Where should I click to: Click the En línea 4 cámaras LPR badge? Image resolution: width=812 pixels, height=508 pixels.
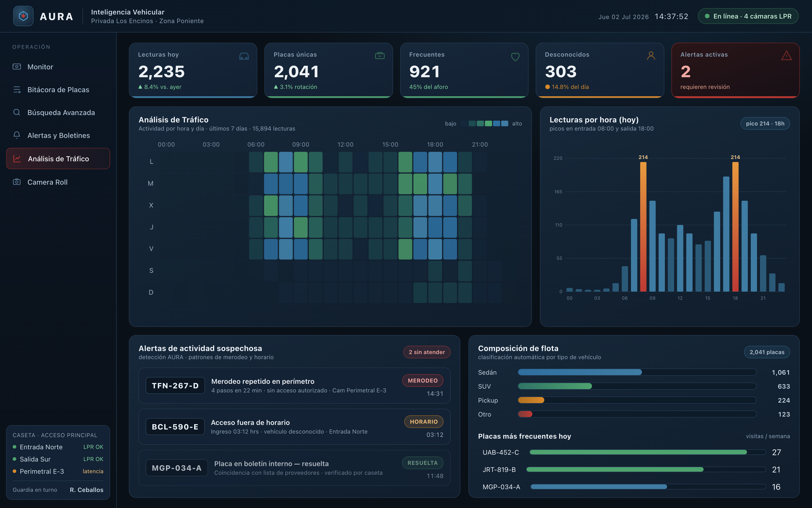(748, 16)
